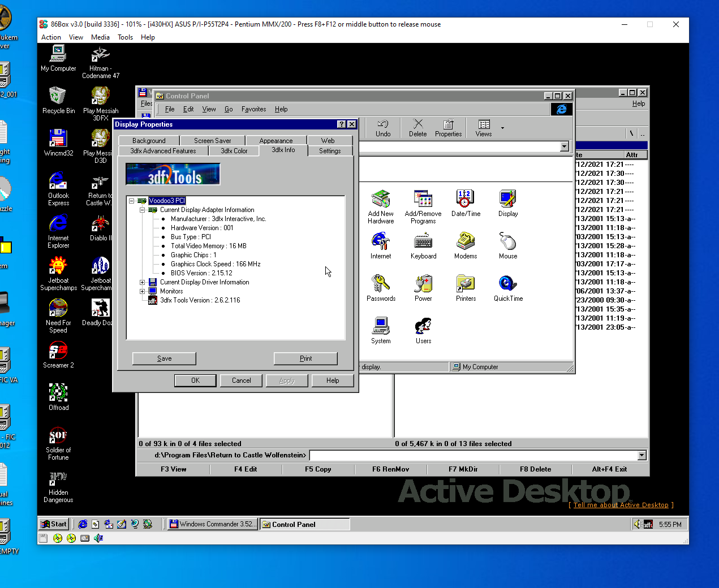Viewport: 719px width, 588px height.
Task: Open QuickTime control panel icon
Action: click(508, 288)
